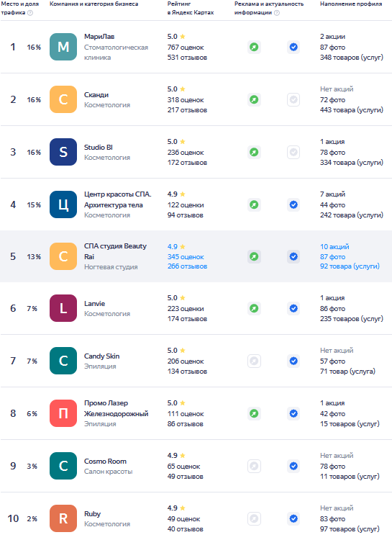Click green advertising icon in Lanvie row
Screen dimensions: 392x540
254,308
